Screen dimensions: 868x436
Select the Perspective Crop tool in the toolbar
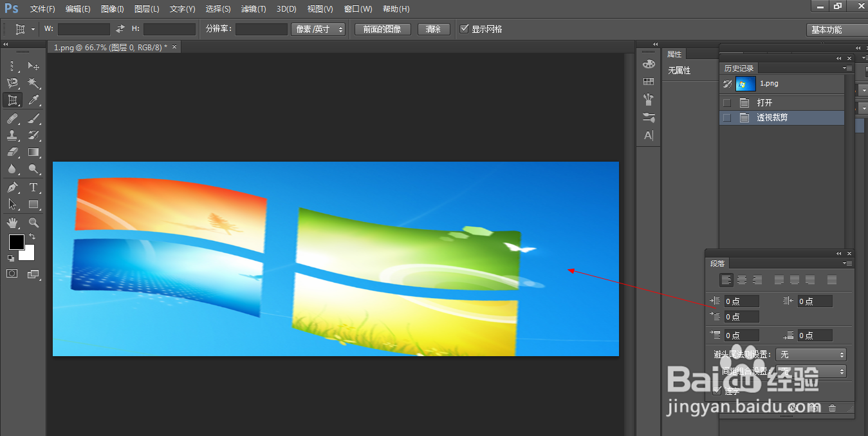click(12, 100)
